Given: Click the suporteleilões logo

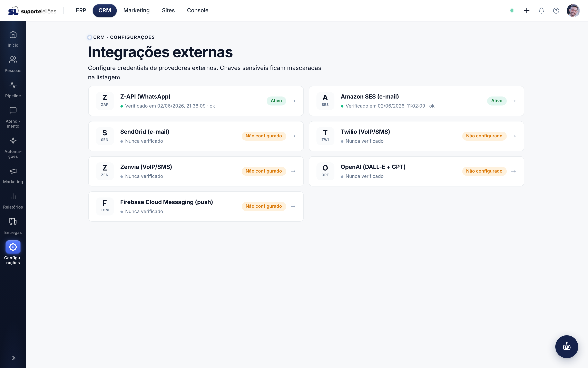Looking at the screenshot, I should point(32,11).
